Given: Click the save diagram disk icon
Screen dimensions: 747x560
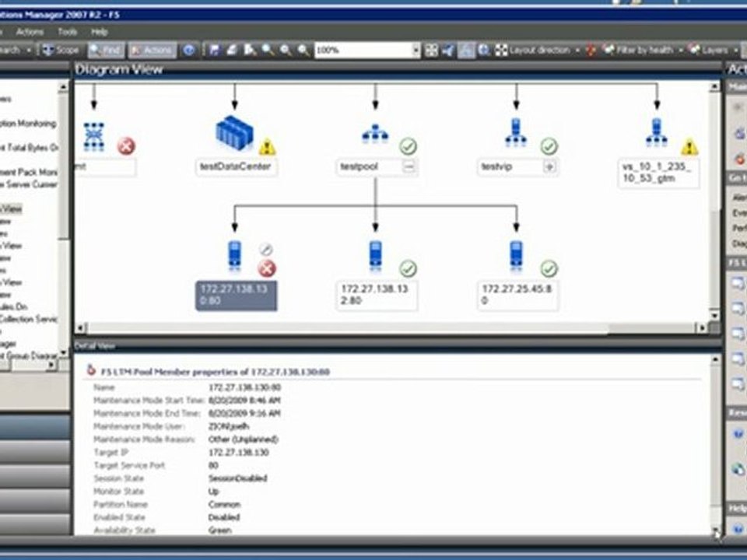Looking at the screenshot, I should [215, 50].
